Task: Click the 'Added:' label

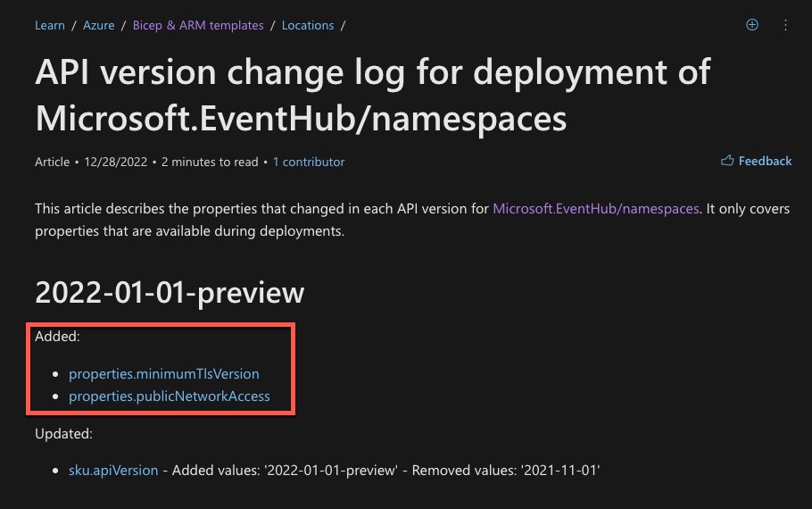Action: pos(57,337)
